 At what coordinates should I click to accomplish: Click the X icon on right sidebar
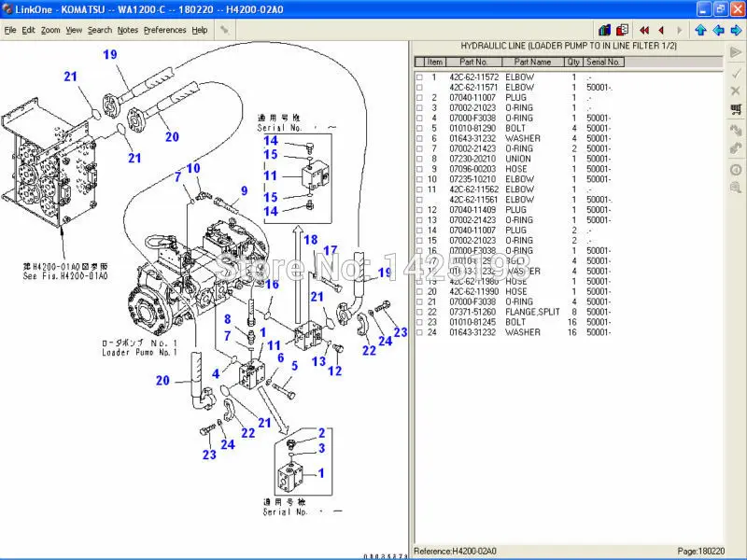point(735,91)
